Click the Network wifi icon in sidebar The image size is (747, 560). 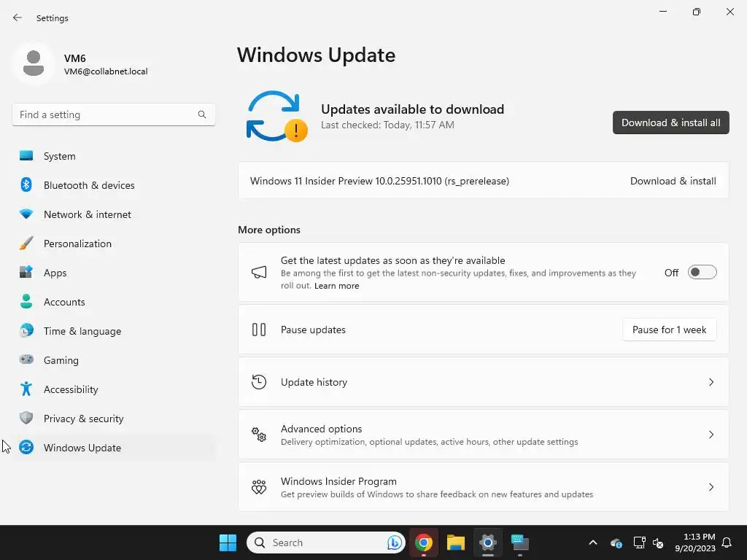tap(26, 214)
